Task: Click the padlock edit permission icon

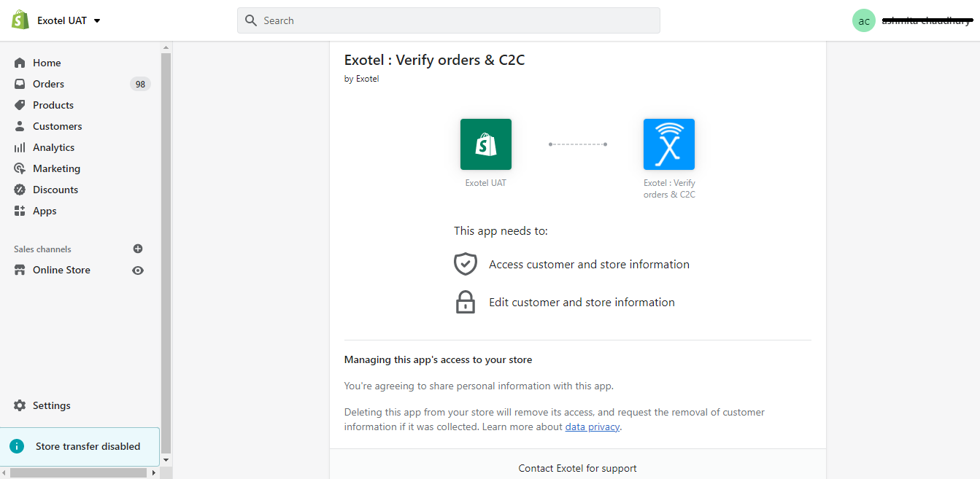Action: 466,302
